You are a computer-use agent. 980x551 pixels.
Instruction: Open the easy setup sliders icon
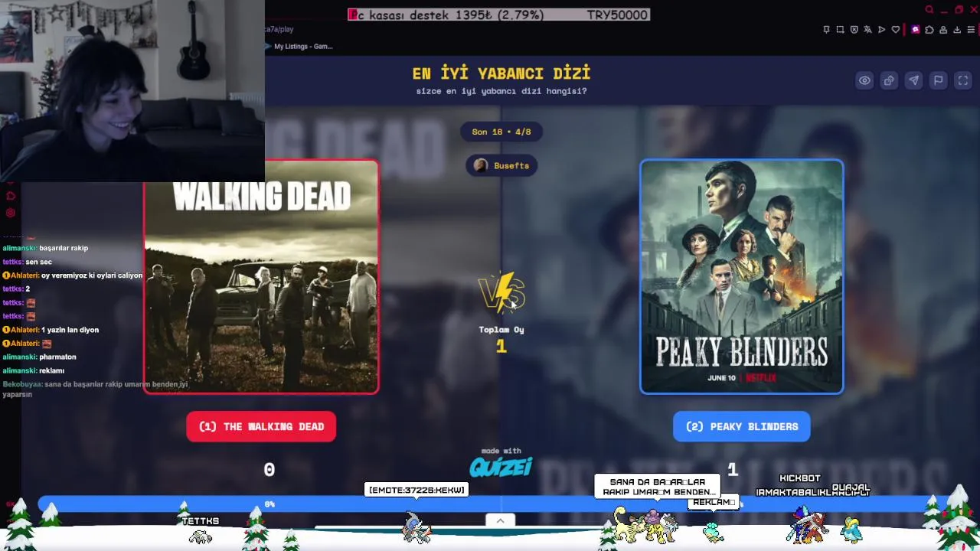pos(972,30)
